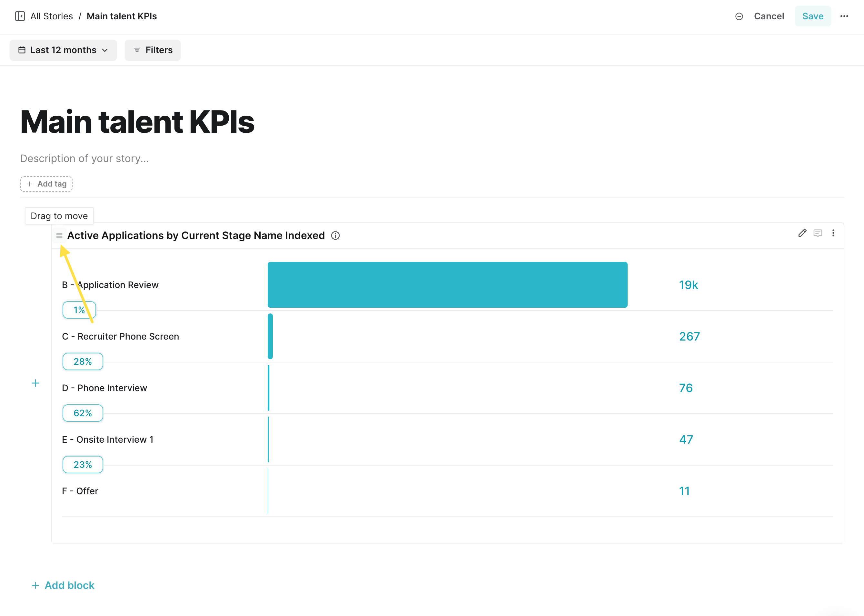The height and width of the screenshot is (616, 864).
Task: Click the drag handle beside chart title
Action: click(59, 236)
